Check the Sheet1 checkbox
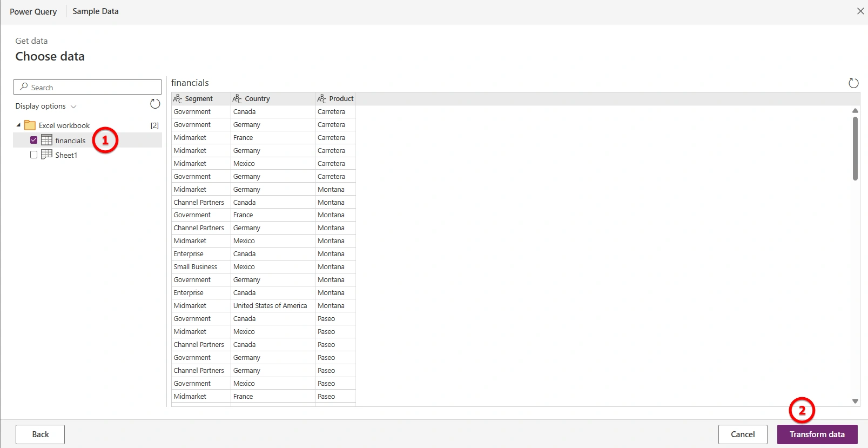 tap(34, 155)
